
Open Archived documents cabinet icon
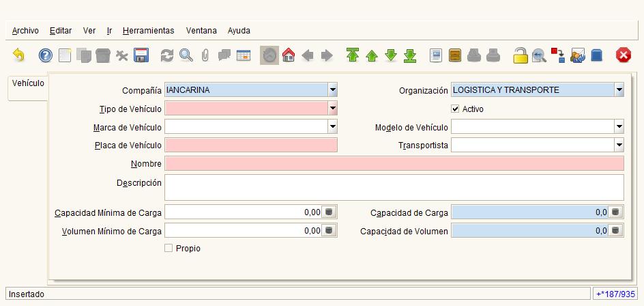click(455, 55)
